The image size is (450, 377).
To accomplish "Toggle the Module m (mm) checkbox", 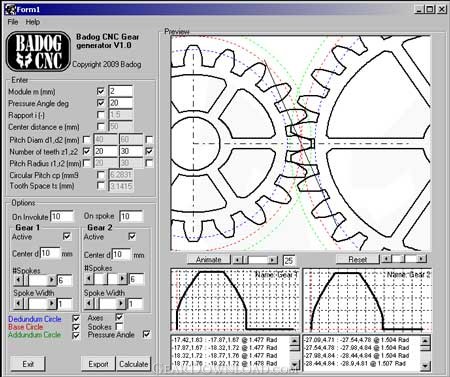I will [x=100, y=91].
